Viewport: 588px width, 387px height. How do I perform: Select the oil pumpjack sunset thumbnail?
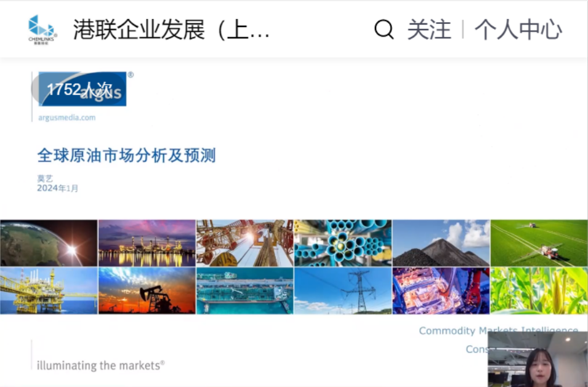[x=147, y=291]
